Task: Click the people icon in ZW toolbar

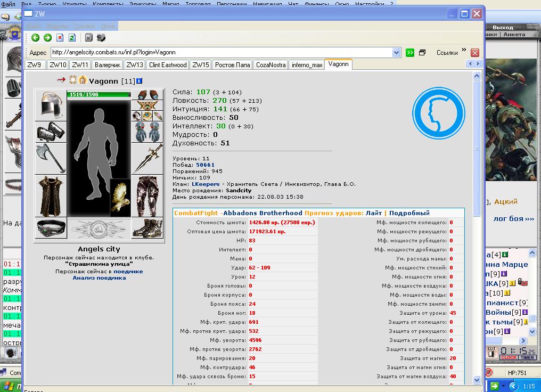Action: tap(101, 38)
